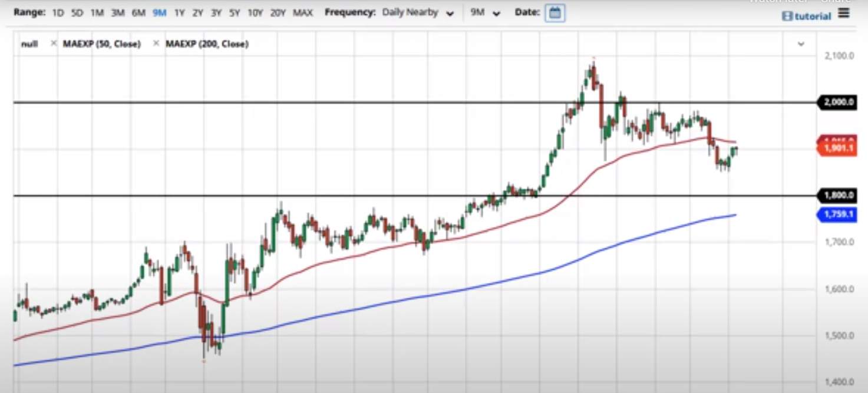Select the 2Y range
868x393 pixels.
pos(197,12)
